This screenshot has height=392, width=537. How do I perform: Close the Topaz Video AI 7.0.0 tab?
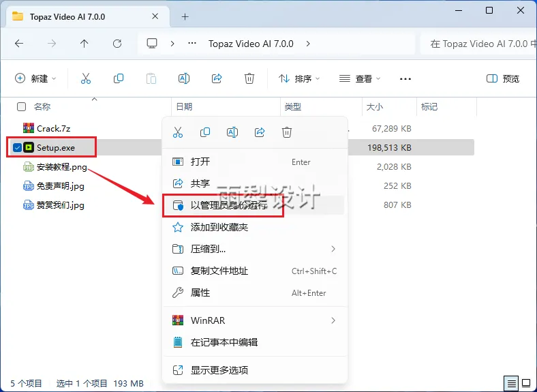pos(155,16)
